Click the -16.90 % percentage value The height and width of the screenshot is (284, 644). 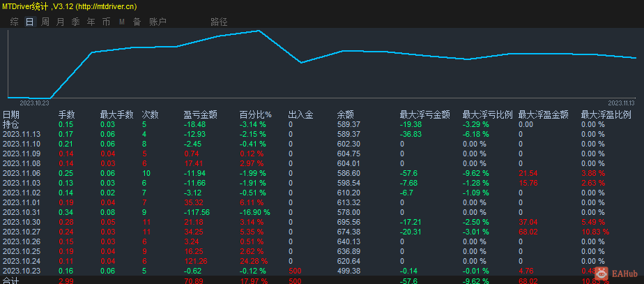click(255, 212)
